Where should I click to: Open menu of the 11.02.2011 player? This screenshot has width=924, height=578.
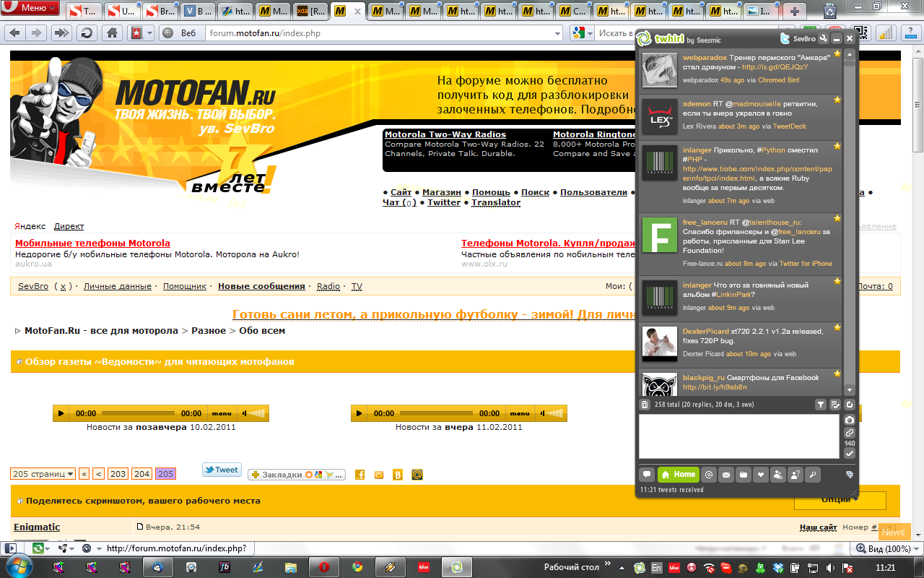(x=520, y=413)
